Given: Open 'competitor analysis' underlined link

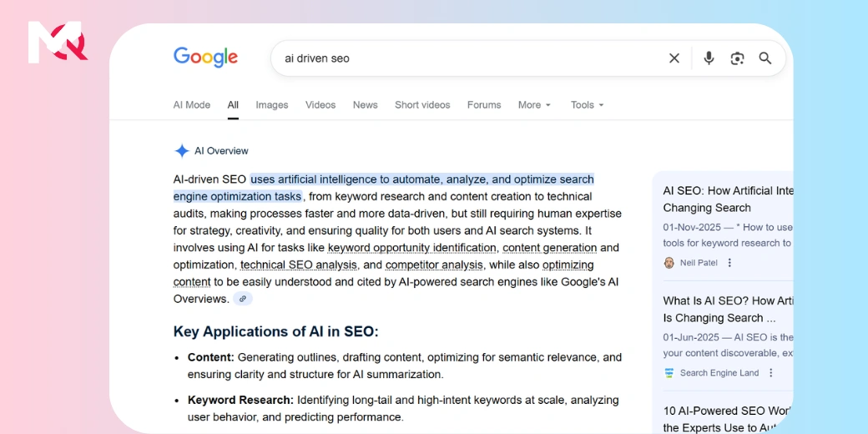Looking at the screenshot, I should point(434,265).
